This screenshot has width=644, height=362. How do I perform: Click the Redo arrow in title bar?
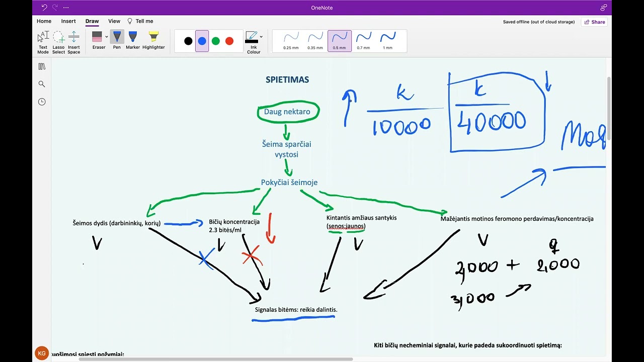55,8
